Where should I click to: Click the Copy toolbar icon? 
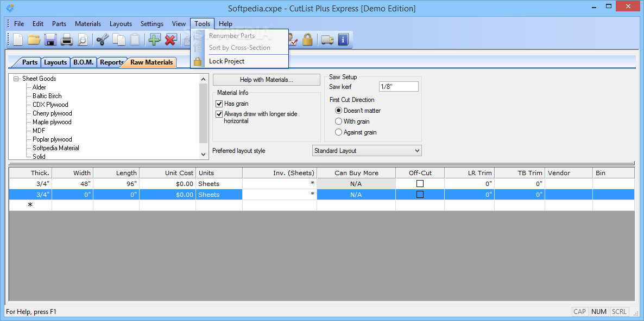pyautogui.click(x=119, y=40)
